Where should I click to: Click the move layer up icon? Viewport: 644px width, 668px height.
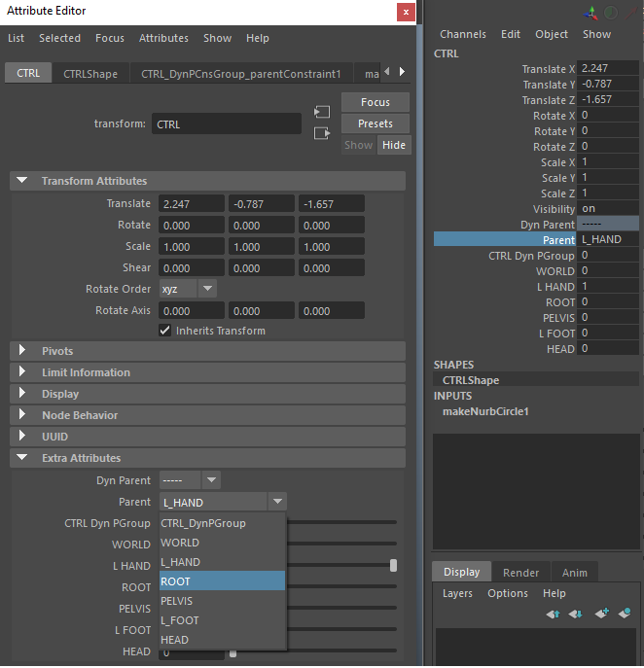(554, 614)
